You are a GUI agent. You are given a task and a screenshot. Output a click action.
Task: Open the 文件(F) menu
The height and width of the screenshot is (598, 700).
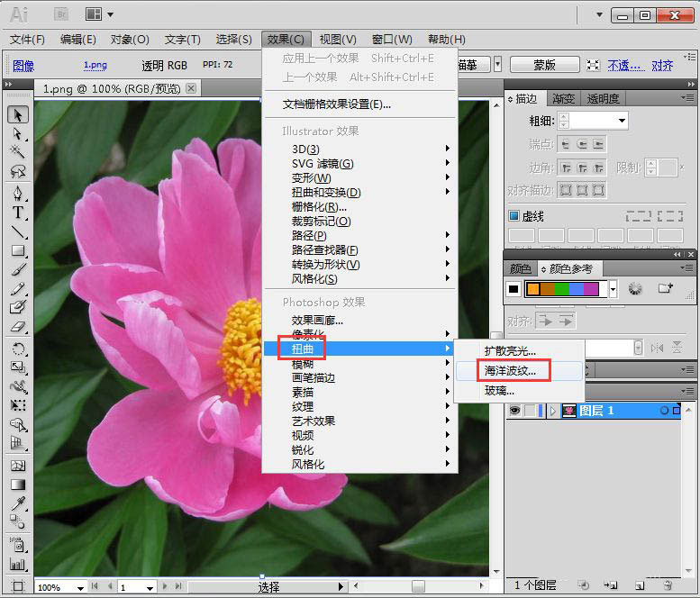27,40
